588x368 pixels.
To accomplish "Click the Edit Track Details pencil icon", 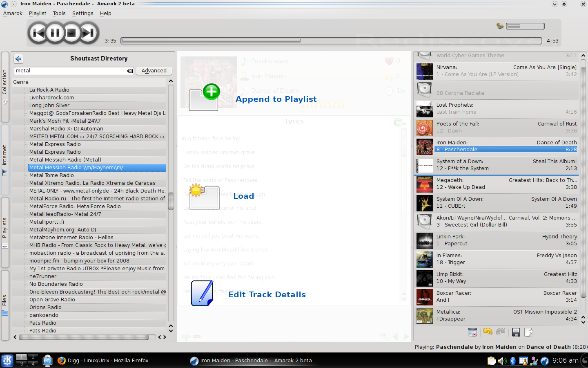I will coord(202,293).
